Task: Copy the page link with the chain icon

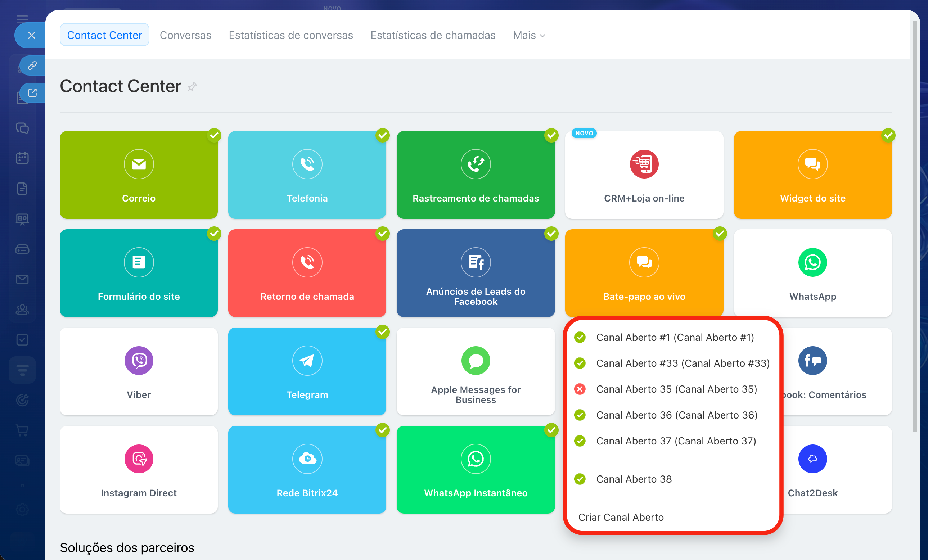Action: [32, 66]
